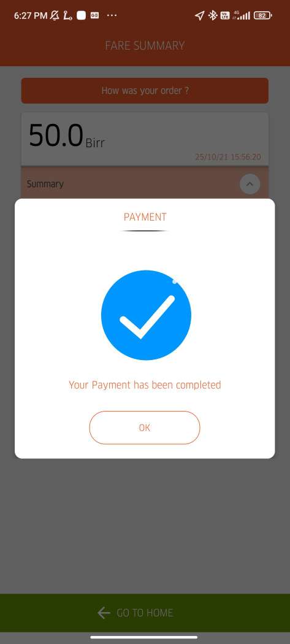Select the Summary section header

[x=145, y=183]
